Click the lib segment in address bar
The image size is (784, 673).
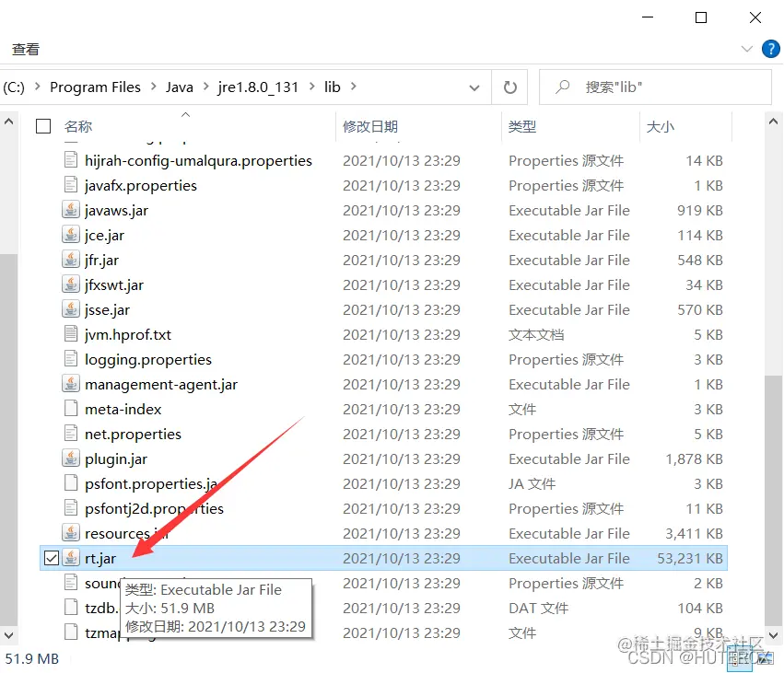point(333,87)
